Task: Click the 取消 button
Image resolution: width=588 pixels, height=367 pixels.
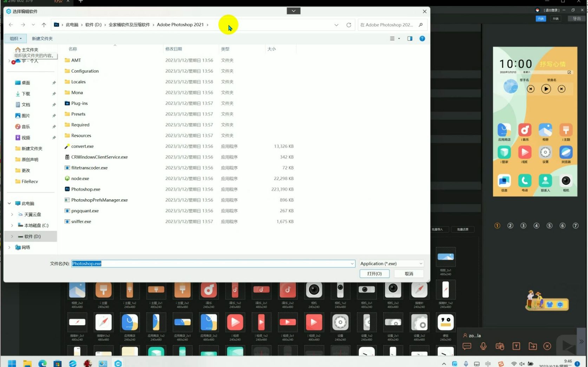Action: point(409,274)
